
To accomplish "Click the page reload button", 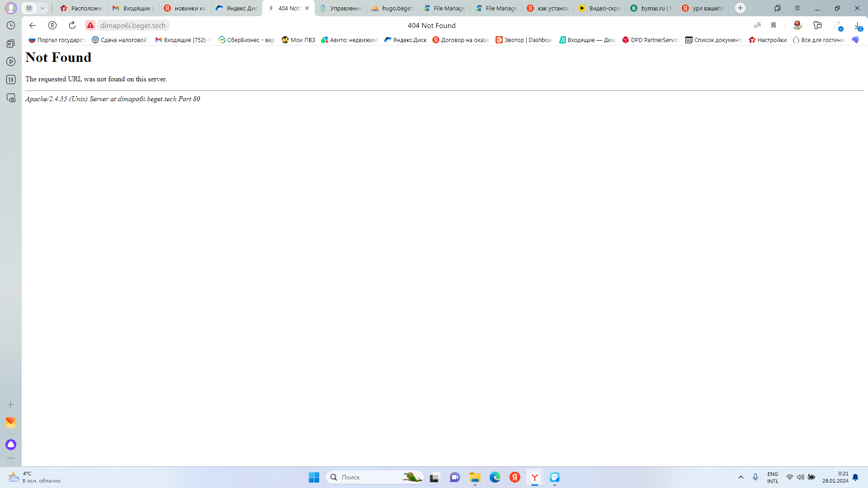I will click(72, 25).
